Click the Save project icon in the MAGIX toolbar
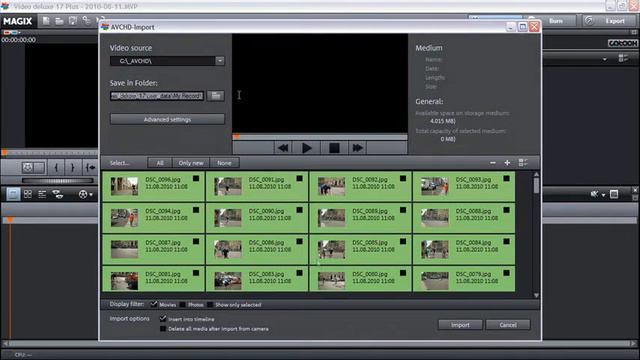This screenshot has width=640, height=360. click(73, 20)
